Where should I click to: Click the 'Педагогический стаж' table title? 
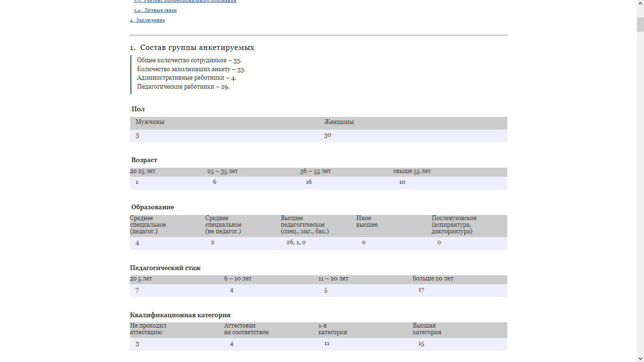tap(165, 268)
